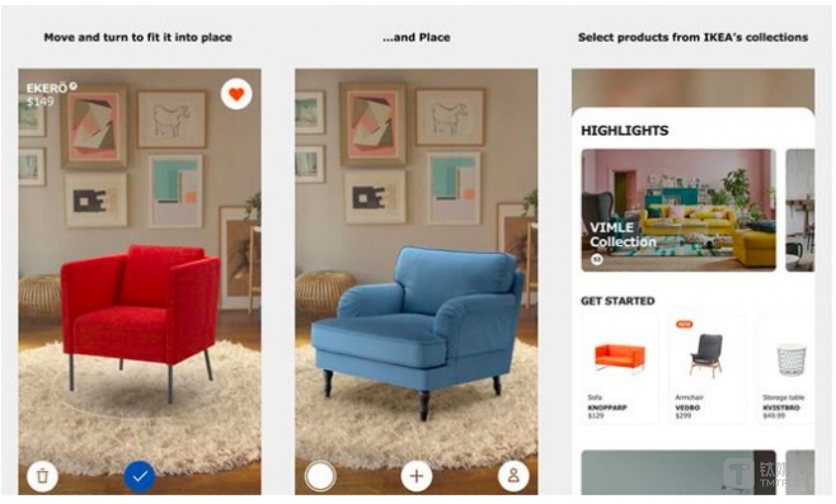Tap the info icon beside EKERÖ

(x=73, y=86)
